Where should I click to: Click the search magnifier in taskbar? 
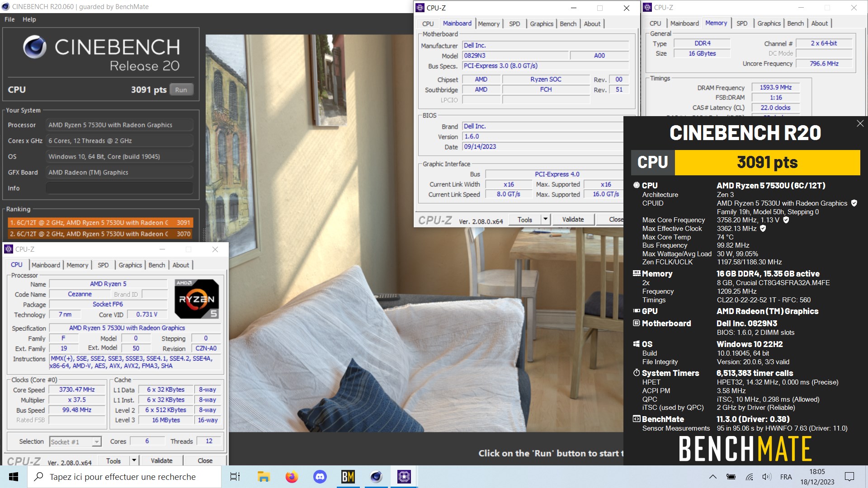39,477
